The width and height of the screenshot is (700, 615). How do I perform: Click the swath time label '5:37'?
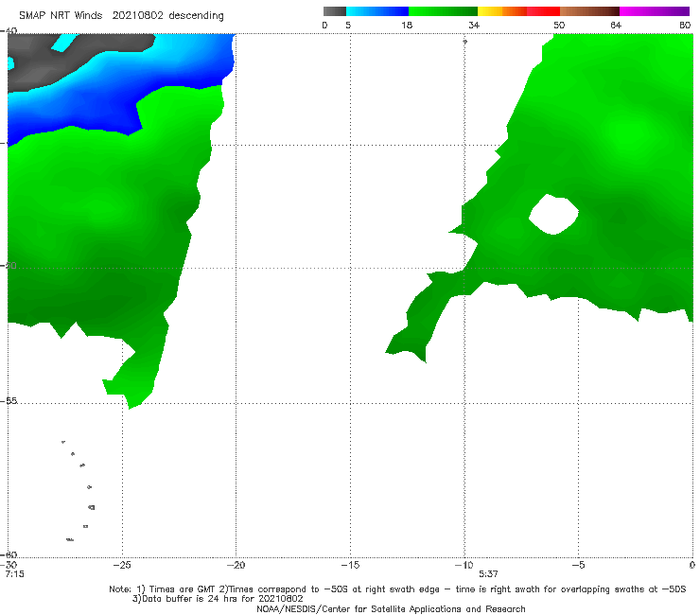[488, 574]
